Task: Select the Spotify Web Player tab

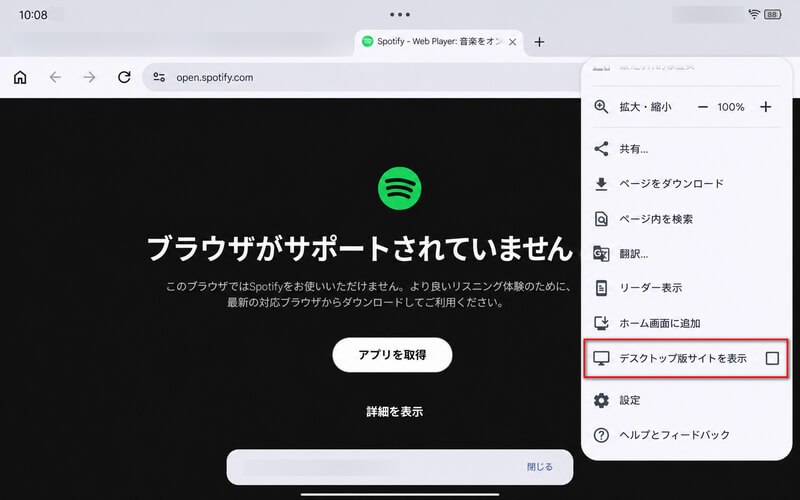Action: [439, 42]
